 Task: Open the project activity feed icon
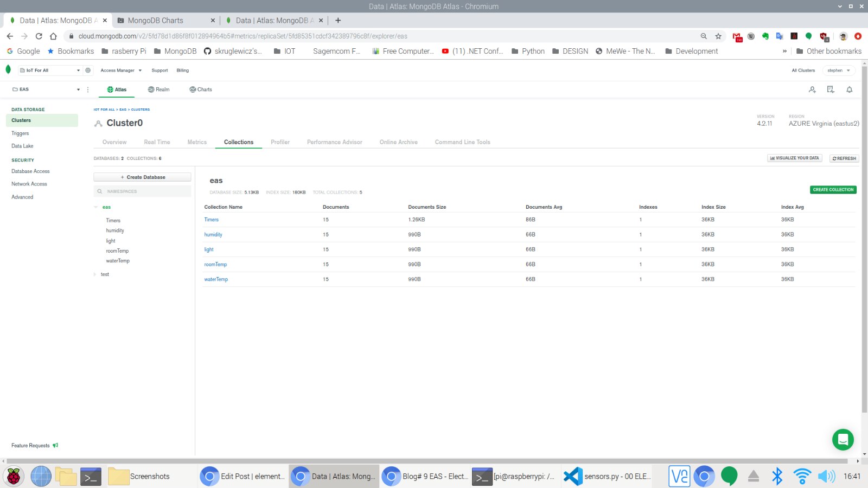pyautogui.click(x=831, y=89)
